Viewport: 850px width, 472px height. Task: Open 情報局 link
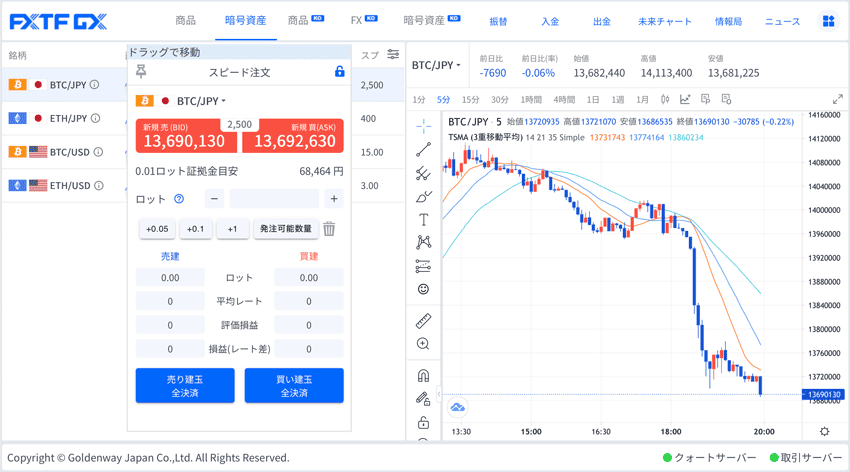[x=728, y=22]
